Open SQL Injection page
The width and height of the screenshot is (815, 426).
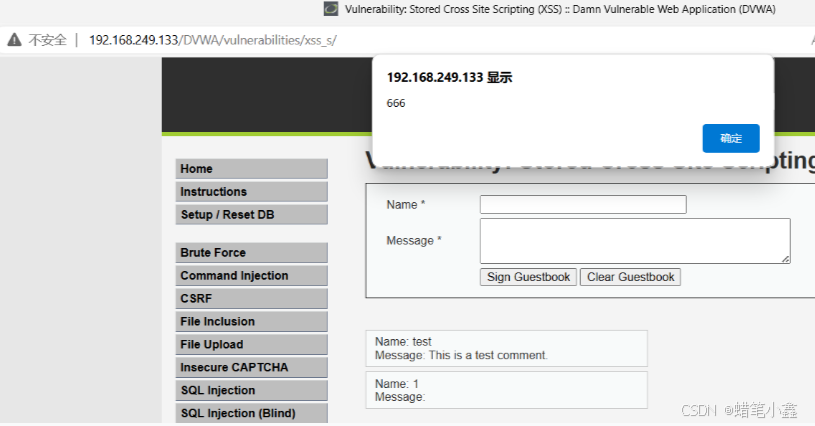252,390
